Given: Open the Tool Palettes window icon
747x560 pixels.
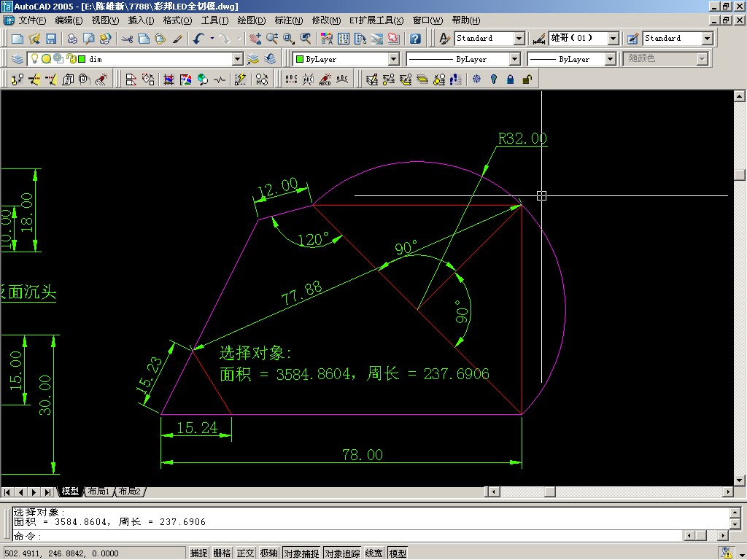Looking at the screenshot, I should click(360, 39).
